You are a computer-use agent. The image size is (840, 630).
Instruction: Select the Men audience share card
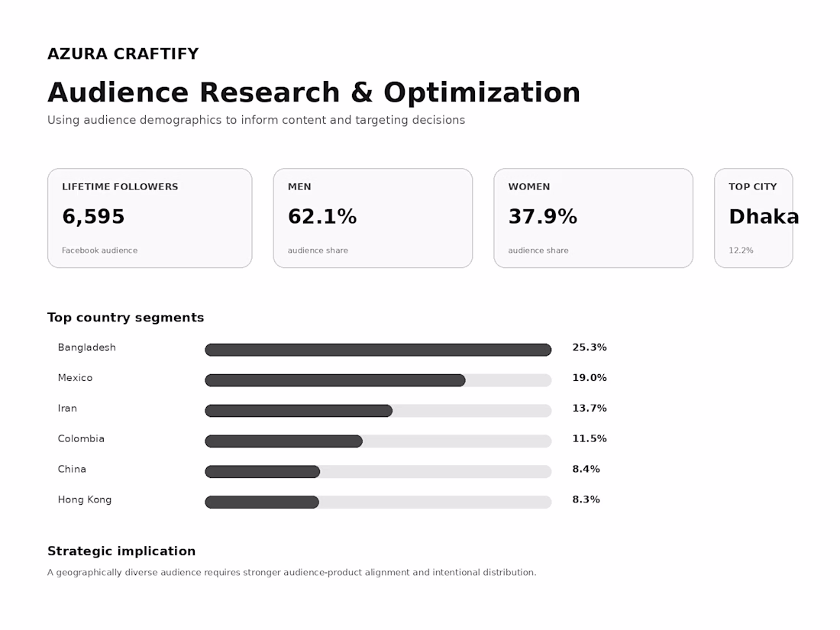(x=373, y=218)
